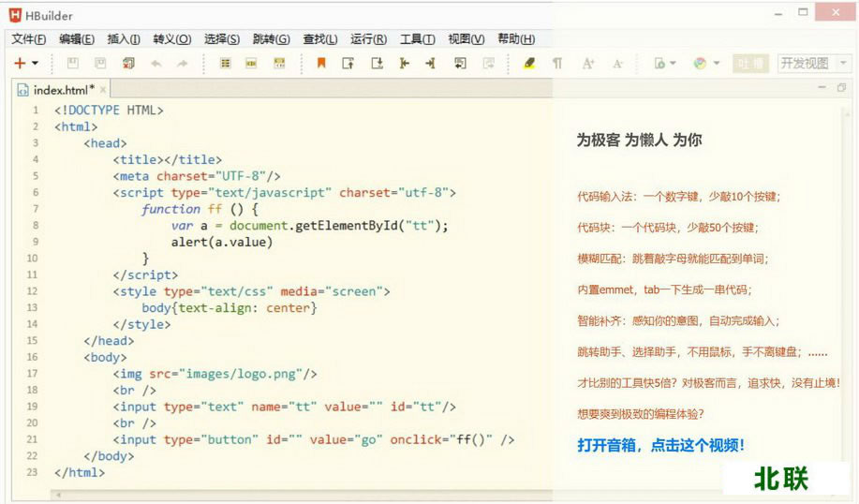
Task: Click the Save All toolbar icon
Action: pyautogui.click(x=128, y=64)
